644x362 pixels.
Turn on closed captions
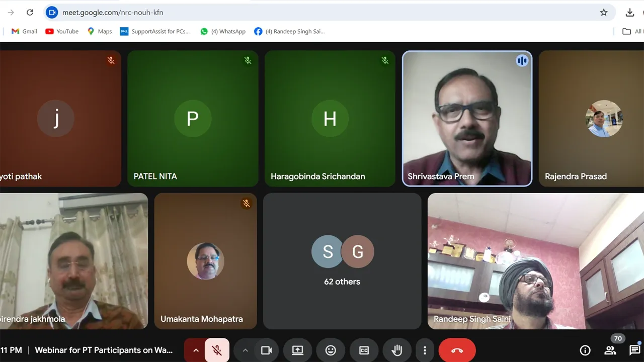pos(364,350)
